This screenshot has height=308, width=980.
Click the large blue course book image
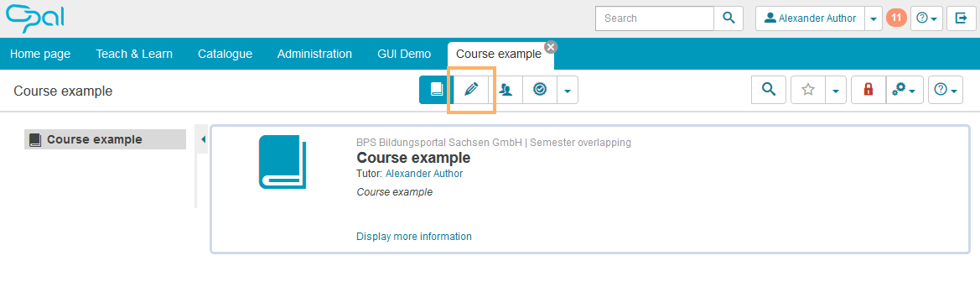pyautogui.click(x=283, y=162)
